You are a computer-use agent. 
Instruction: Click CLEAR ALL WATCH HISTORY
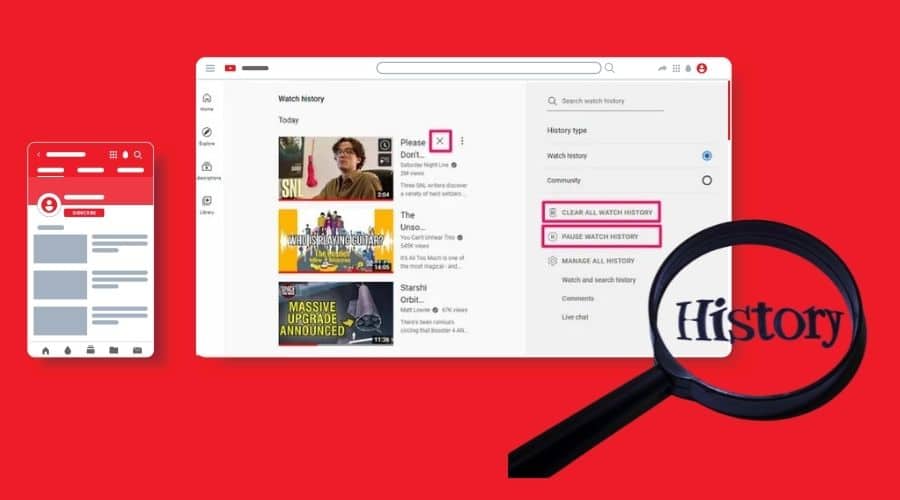point(601,212)
